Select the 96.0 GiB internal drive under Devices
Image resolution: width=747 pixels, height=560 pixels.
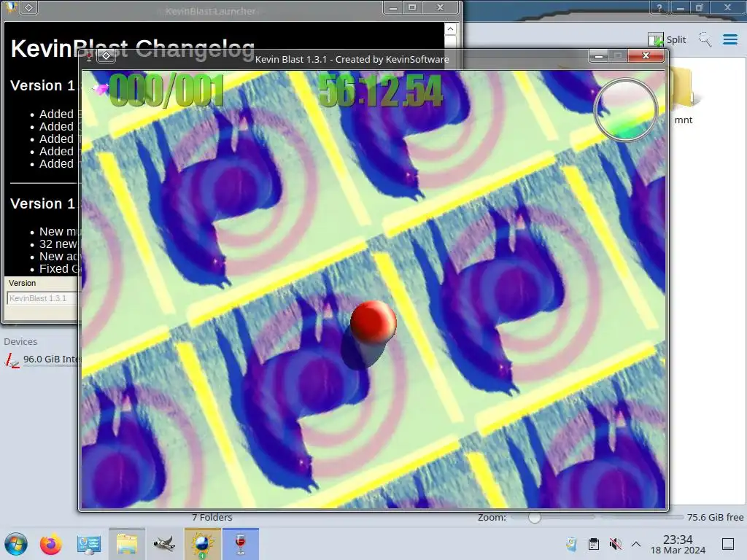coord(42,359)
